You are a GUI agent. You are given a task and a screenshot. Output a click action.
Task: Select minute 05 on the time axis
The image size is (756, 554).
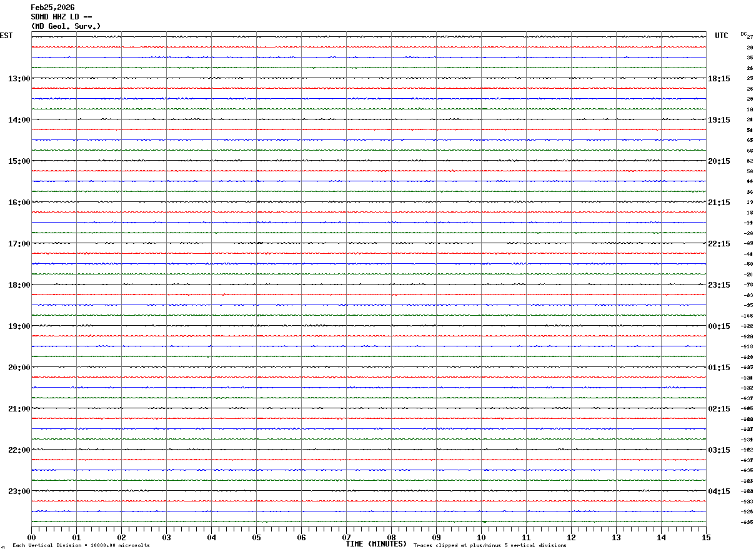pos(256,537)
